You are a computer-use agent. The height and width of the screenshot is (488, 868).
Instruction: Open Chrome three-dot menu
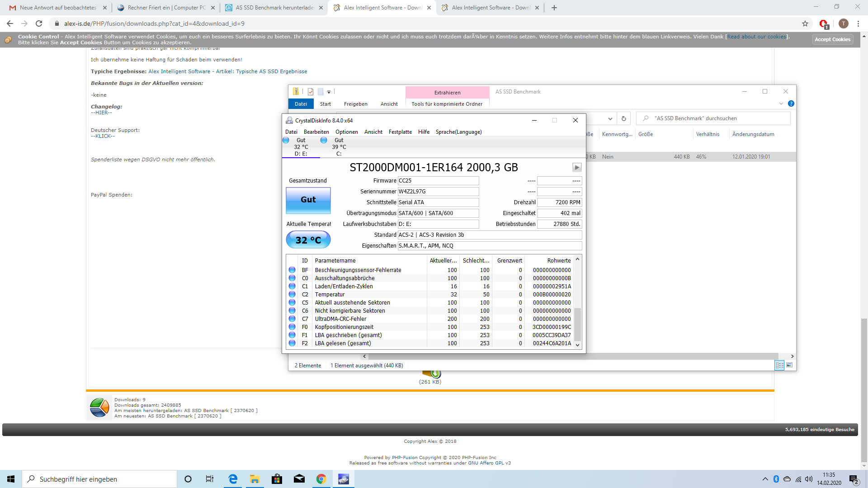coord(858,23)
